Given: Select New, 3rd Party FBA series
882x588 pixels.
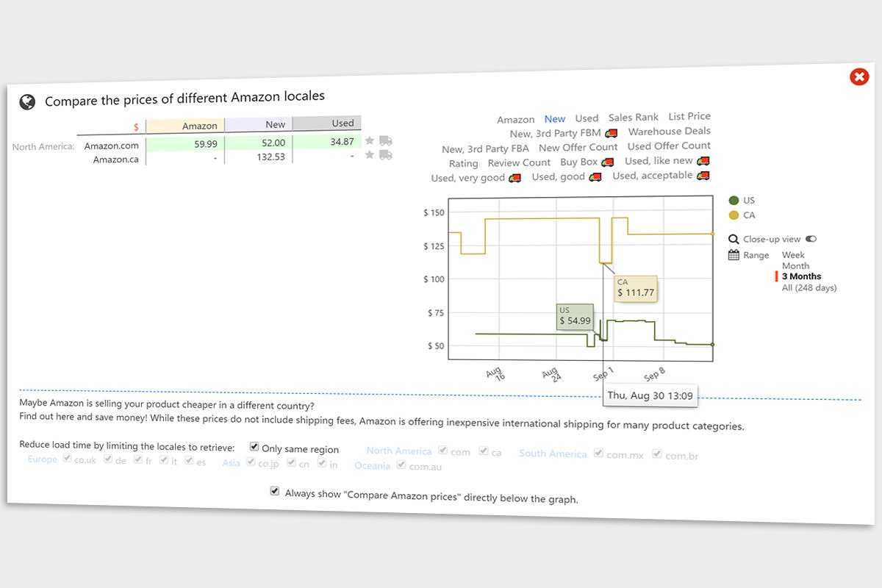Looking at the screenshot, I should pos(485,149).
